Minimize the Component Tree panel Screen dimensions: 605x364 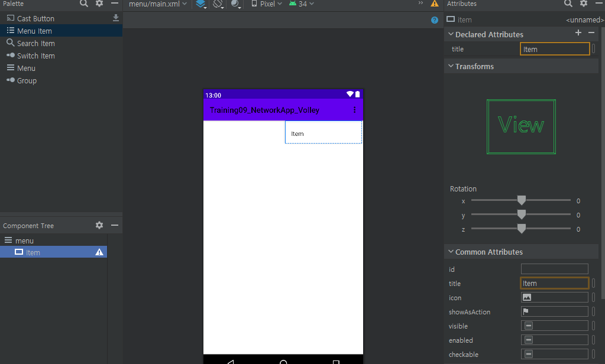coord(115,225)
